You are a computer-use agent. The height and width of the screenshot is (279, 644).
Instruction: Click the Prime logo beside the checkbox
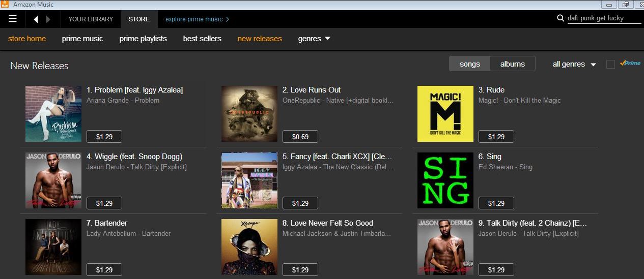click(630, 64)
